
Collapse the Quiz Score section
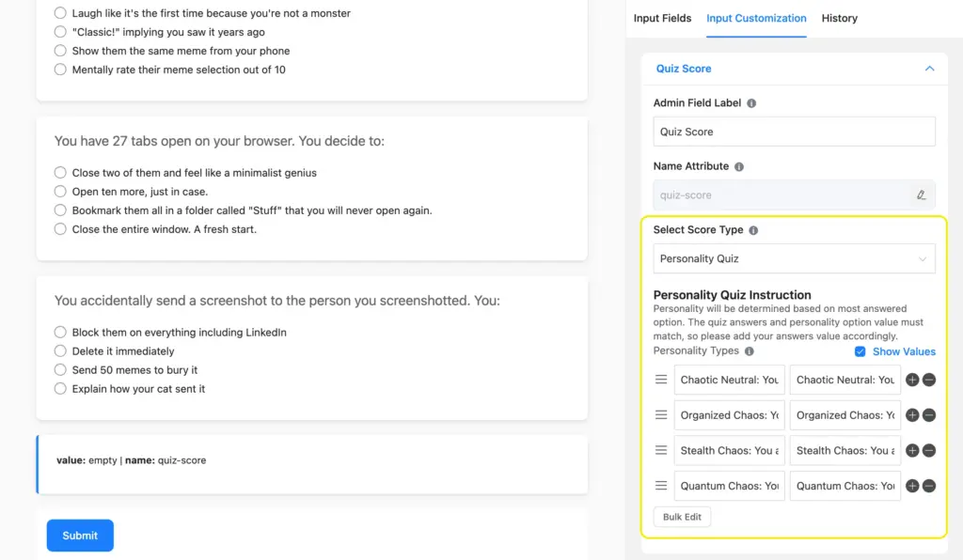click(928, 68)
